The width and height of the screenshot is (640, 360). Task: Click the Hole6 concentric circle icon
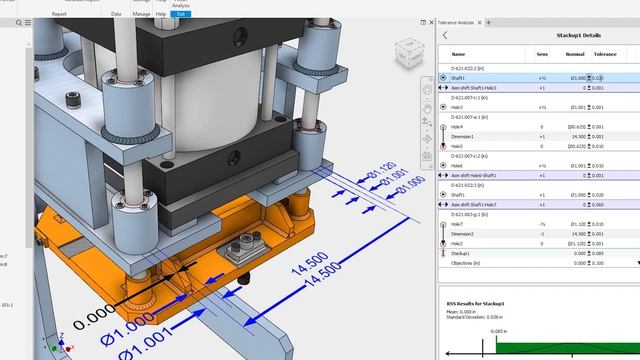point(443,166)
